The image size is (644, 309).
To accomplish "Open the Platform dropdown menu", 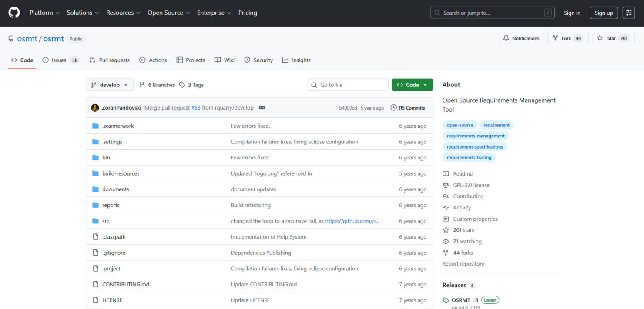I will tap(44, 13).
